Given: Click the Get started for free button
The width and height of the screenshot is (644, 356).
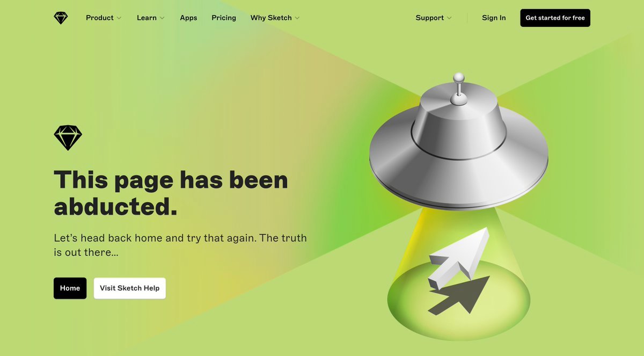Looking at the screenshot, I should click(555, 18).
